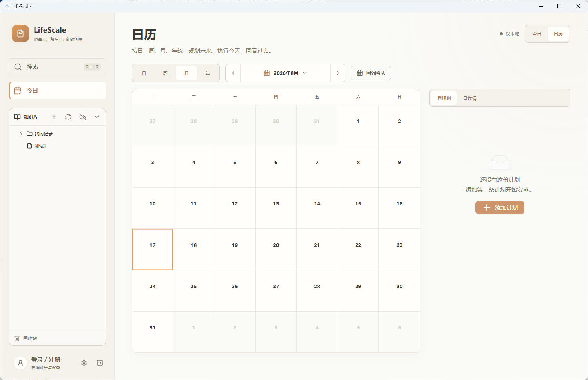Select August 1 in the calendar
The image size is (588, 380).
point(358,126)
